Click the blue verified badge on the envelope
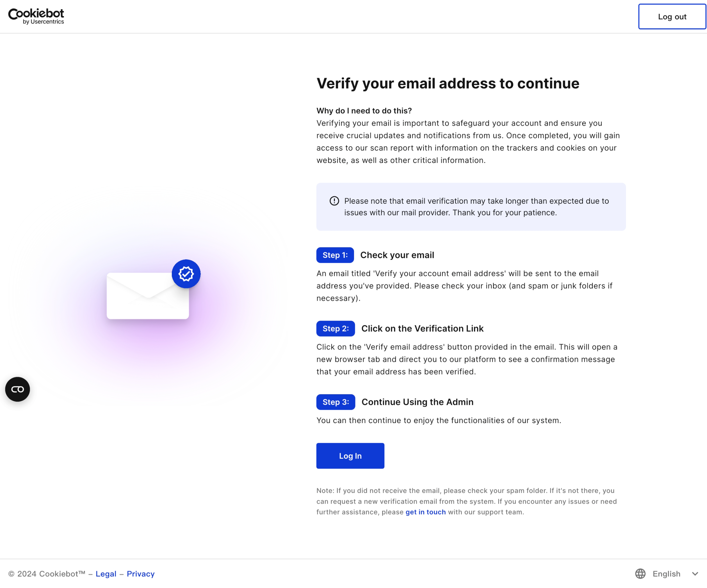Screen dimensions: 707x588 click(x=186, y=274)
